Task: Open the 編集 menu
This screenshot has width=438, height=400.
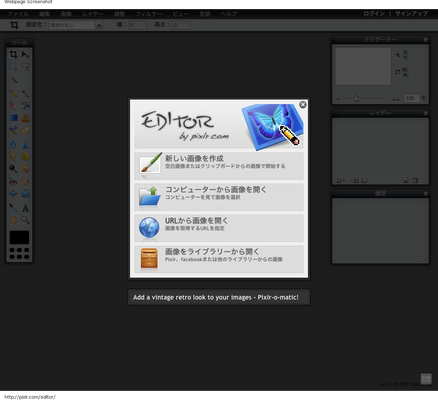Action: [x=44, y=14]
